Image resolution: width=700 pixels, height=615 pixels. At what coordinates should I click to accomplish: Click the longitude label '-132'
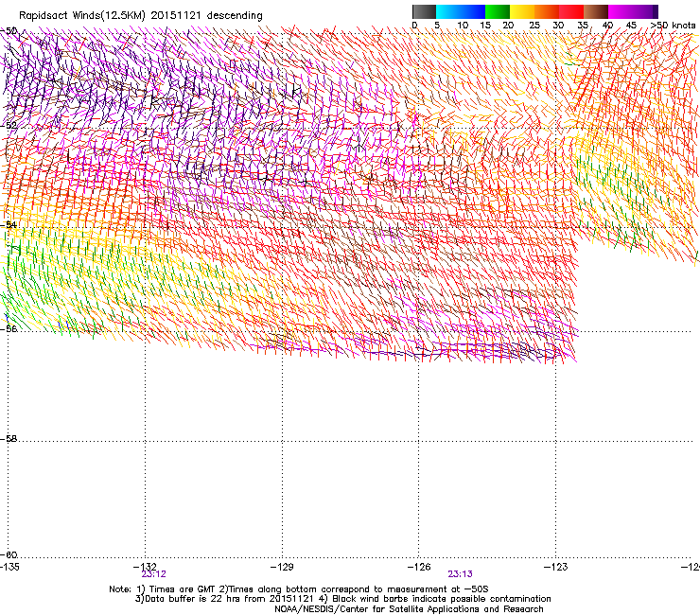click(x=145, y=567)
